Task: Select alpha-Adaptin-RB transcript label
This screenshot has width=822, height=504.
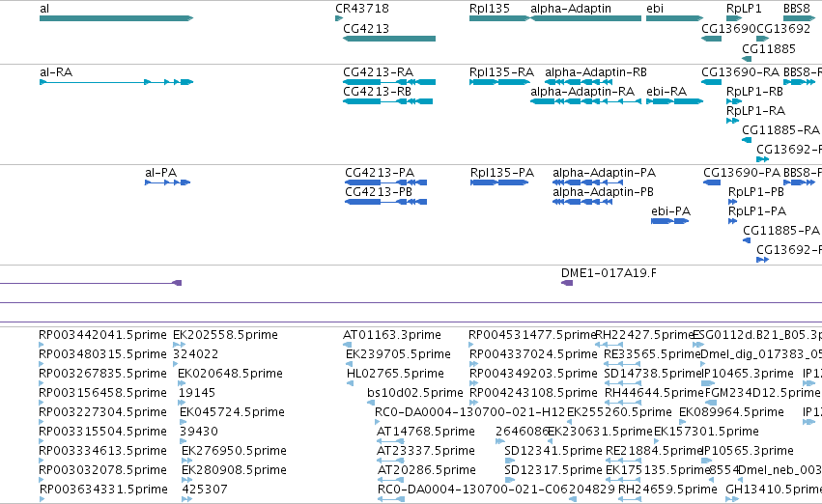Action: 596,71
